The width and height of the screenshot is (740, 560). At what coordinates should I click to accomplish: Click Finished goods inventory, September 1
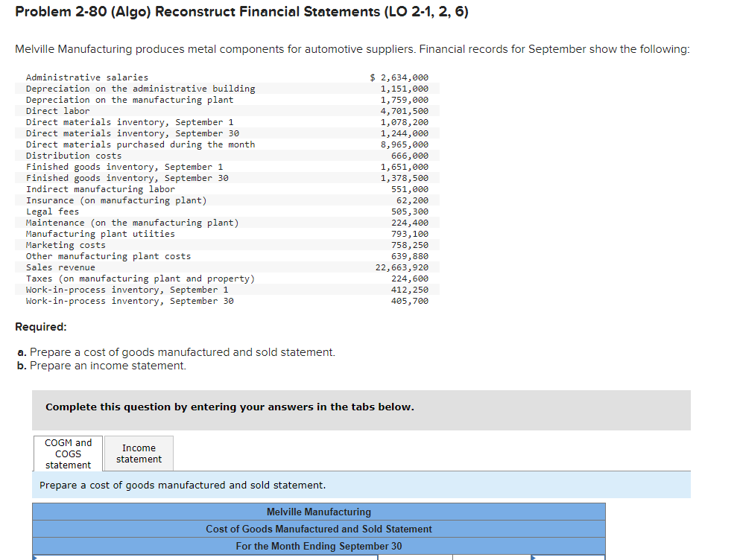point(124,167)
